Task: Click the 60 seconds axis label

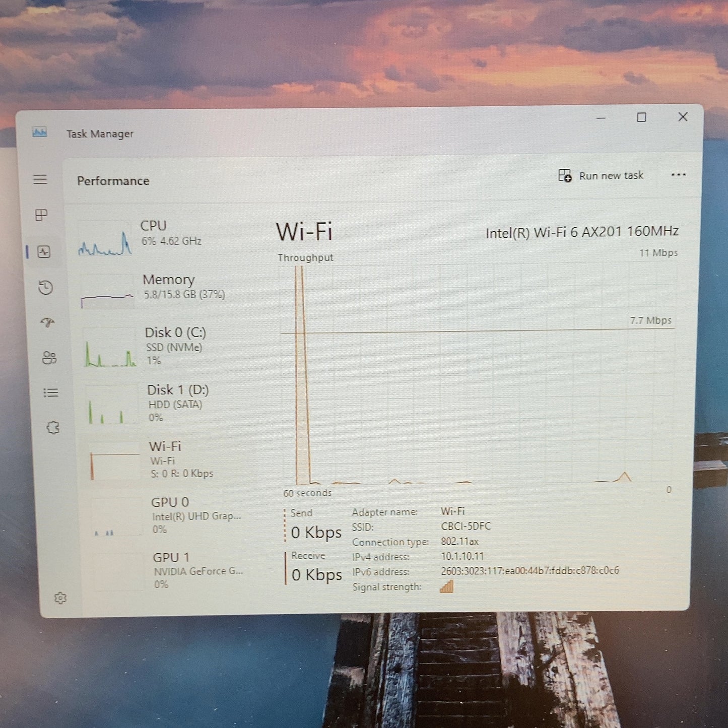Action: (x=307, y=493)
